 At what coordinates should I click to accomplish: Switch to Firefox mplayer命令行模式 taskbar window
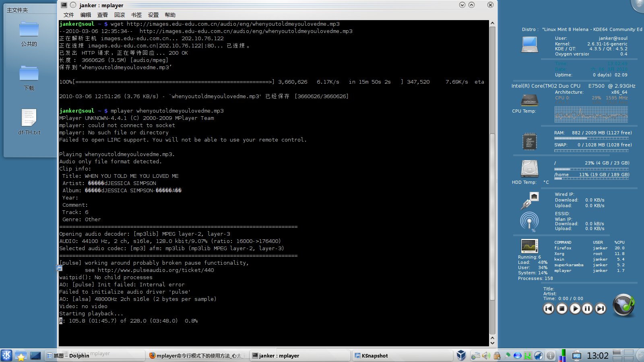(197, 356)
